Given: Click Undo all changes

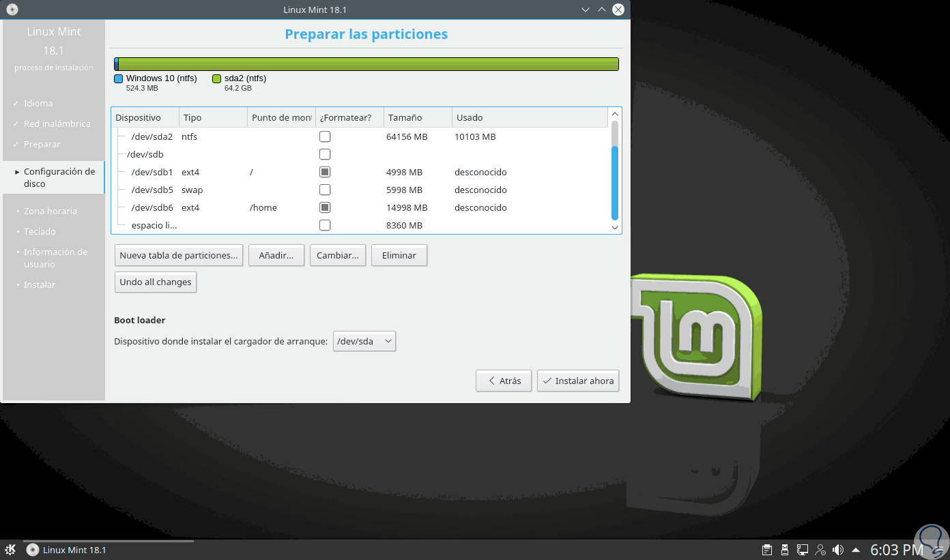Looking at the screenshot, I should click(156, 282).
